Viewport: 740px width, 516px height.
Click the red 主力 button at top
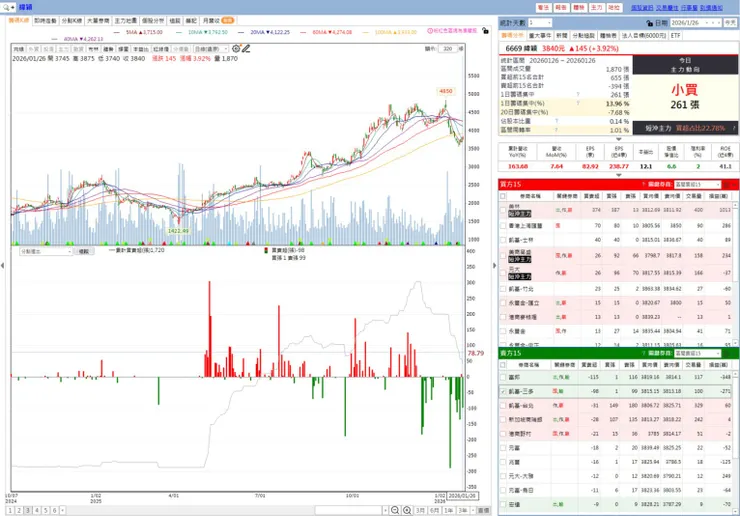596,8
